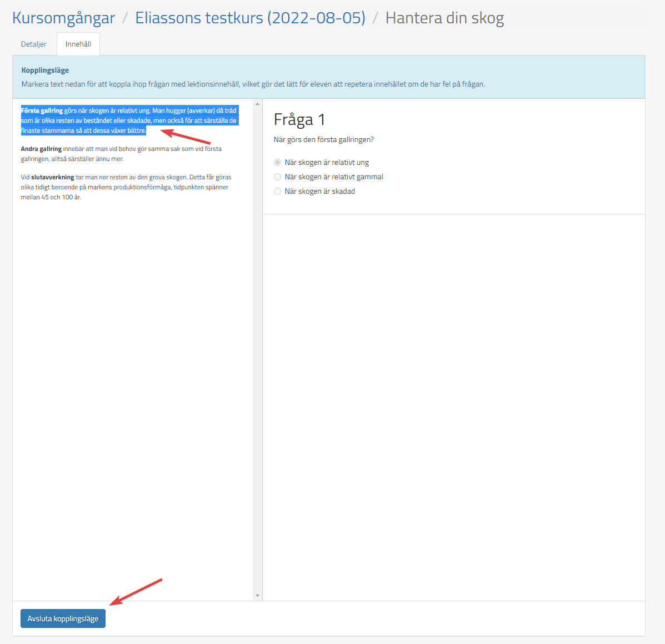Click the scroll down arrow in lesson panel

(257, 595)
